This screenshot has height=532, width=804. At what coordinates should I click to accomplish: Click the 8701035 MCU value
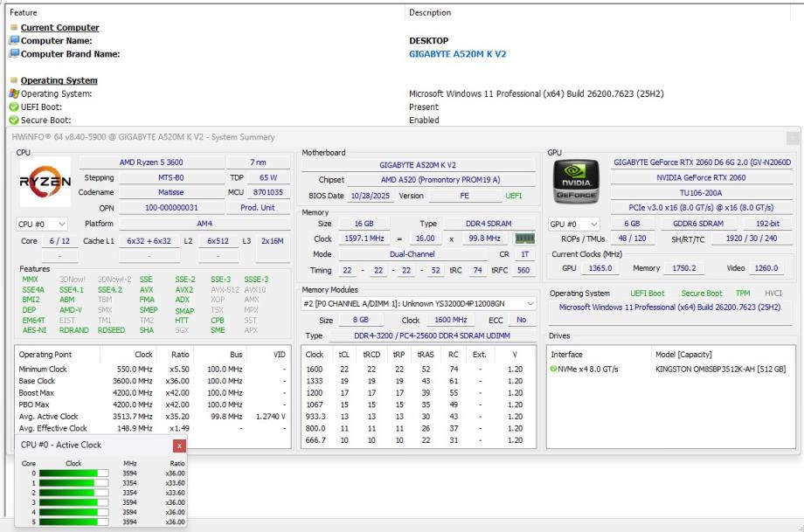268,192
